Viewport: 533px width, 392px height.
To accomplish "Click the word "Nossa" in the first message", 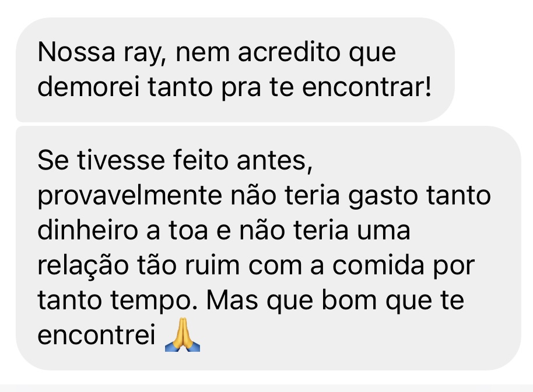I will (x=76, y=52).
